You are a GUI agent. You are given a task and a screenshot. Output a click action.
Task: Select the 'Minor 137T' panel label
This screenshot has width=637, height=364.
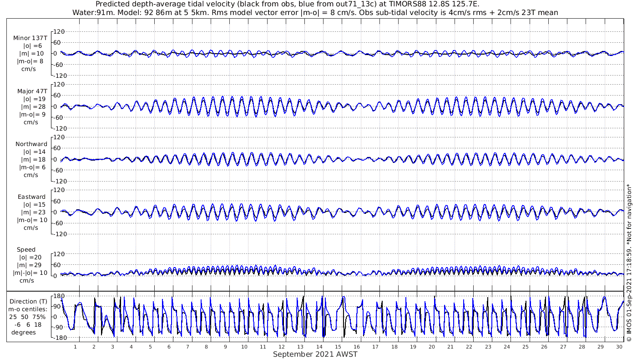coord(30,38)
